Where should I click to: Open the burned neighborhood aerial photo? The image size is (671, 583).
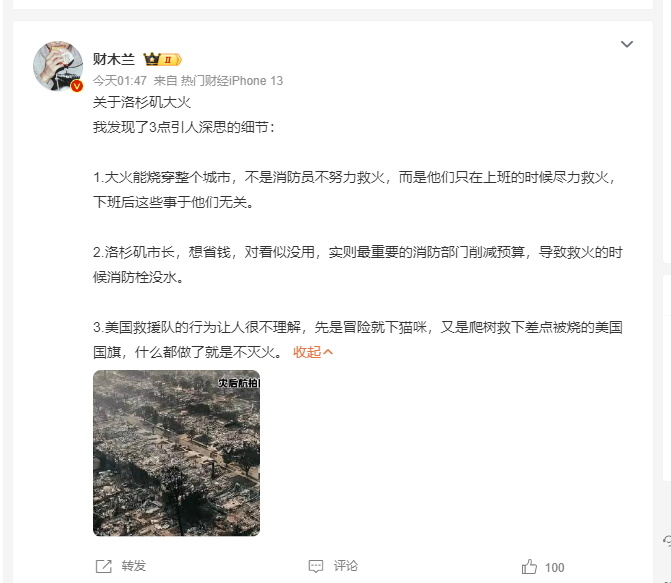pyautogui.click(x=176, y=453)
